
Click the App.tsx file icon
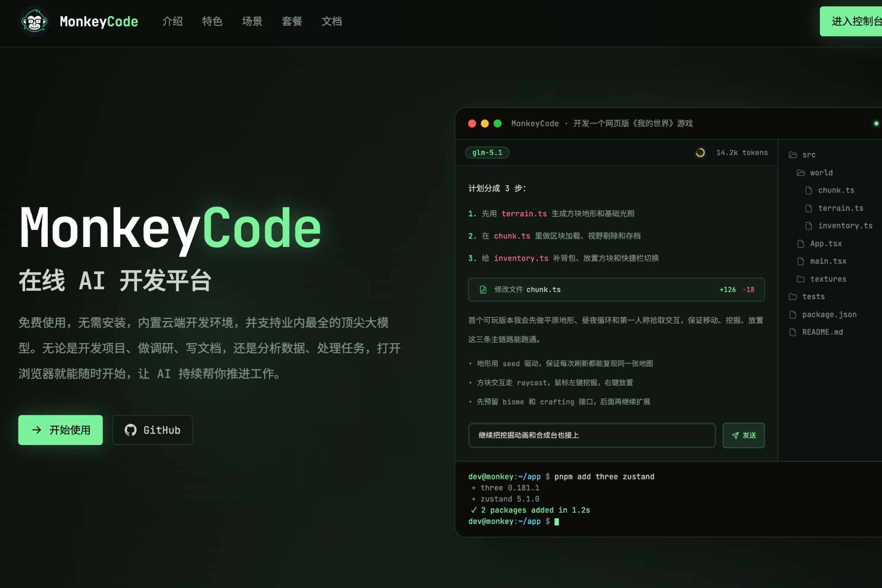[801, 243]
